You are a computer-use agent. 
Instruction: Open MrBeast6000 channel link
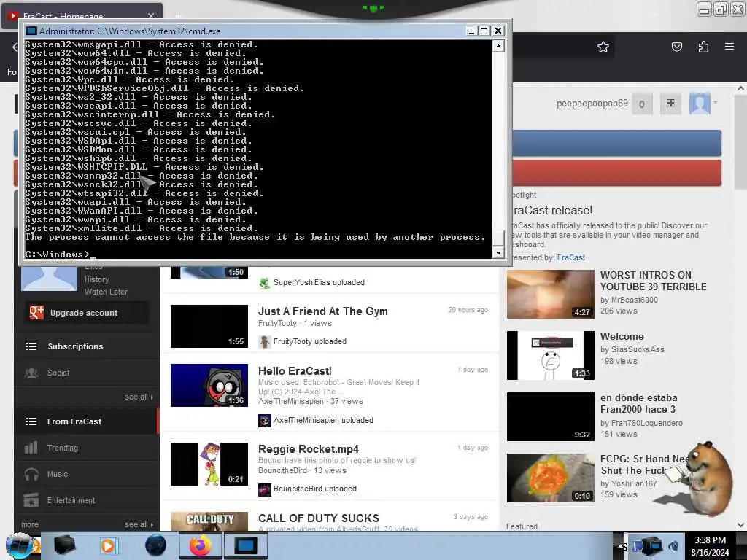634,300
